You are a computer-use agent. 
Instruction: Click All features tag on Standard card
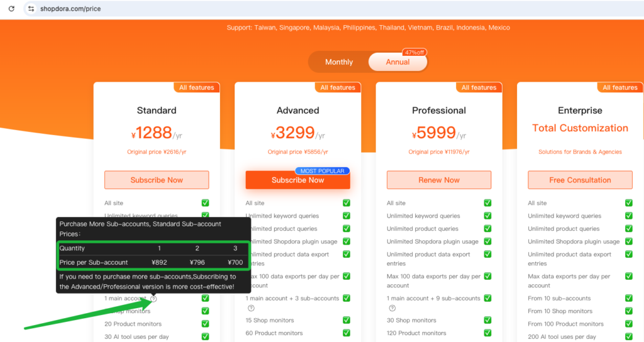196,87
